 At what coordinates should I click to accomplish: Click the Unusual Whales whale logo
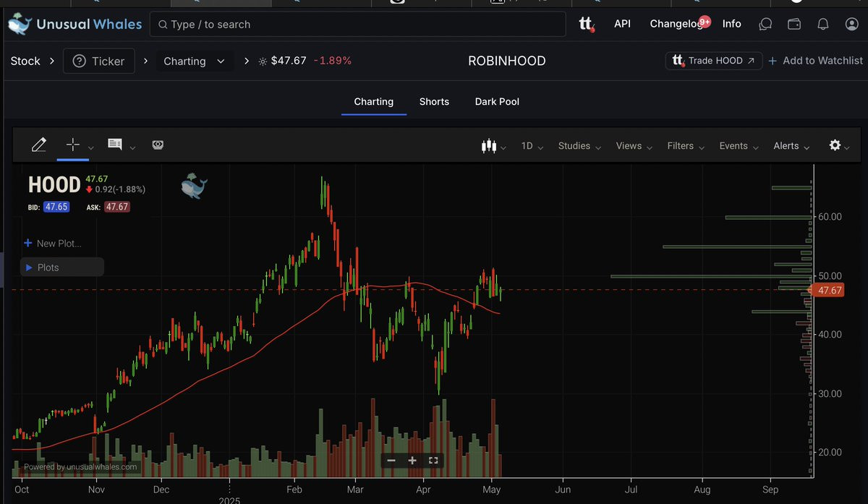pyautogui.click(x=20, y=24)
